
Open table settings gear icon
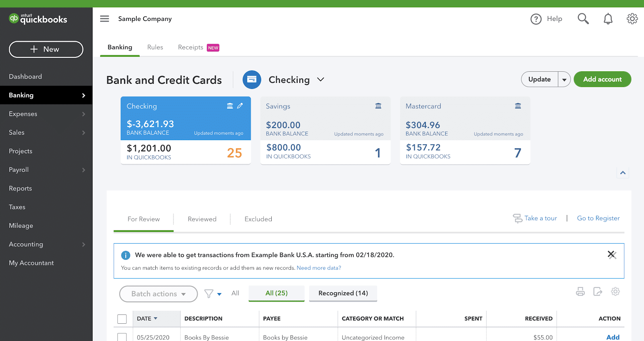pyautogui.click(x=615, y=291)
